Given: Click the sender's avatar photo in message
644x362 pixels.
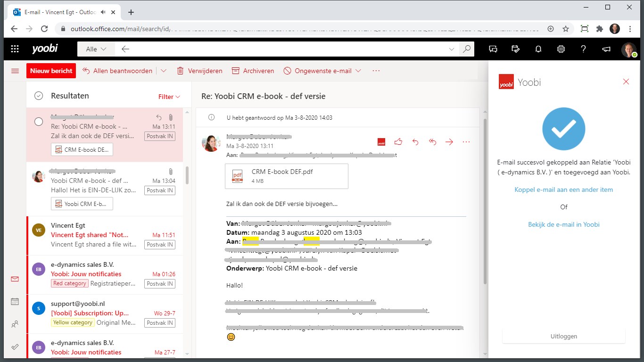Looking at the screenshot, I should (x=211, y=143).
